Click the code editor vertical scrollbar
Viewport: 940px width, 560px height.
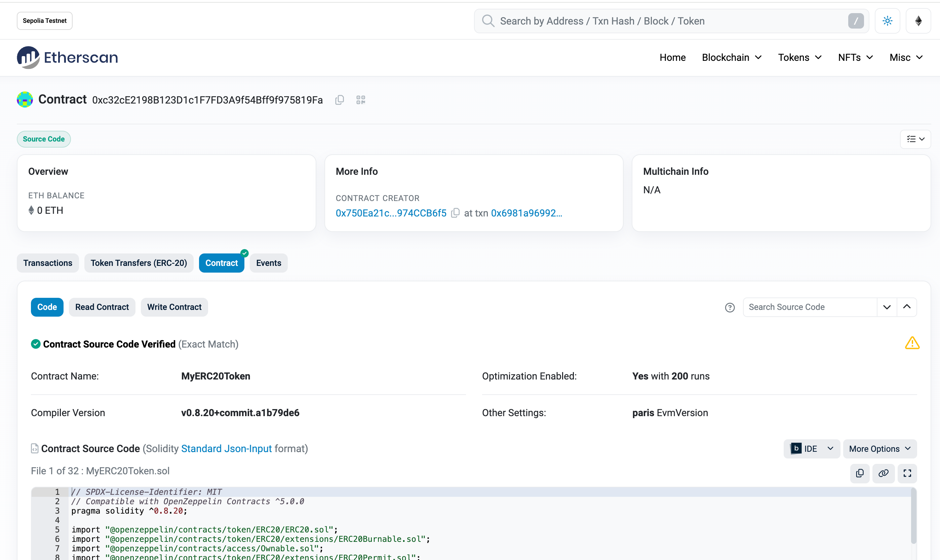(913, 516)
